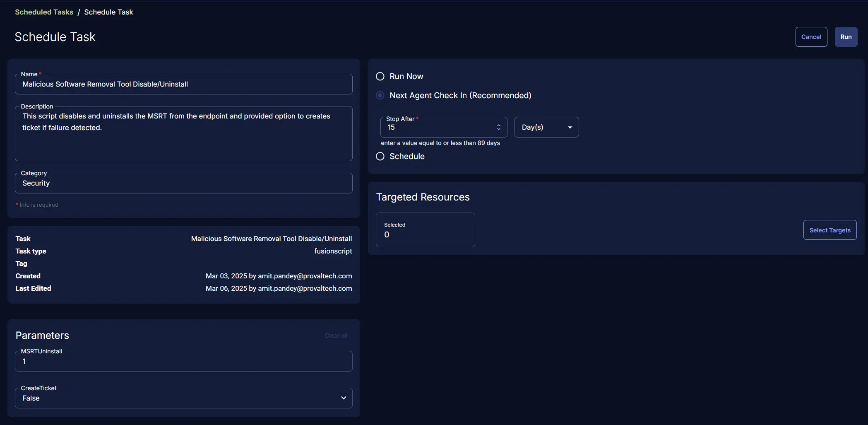Click the Task name value in details card

tap(272, 239)
